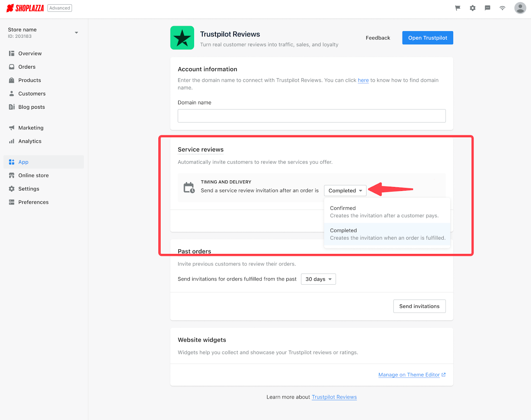Screen dimensions: 531x420
Task: Open the App section label
Action: click(23, 162)
